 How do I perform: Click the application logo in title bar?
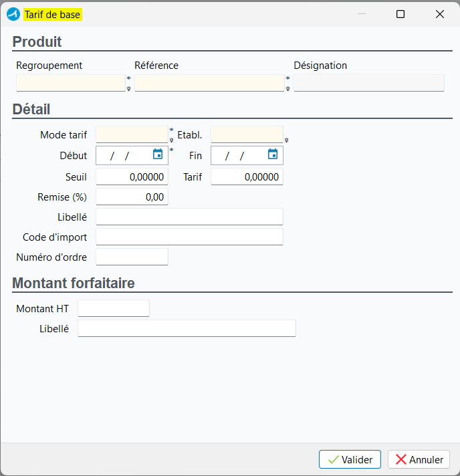tap(13, 14)
